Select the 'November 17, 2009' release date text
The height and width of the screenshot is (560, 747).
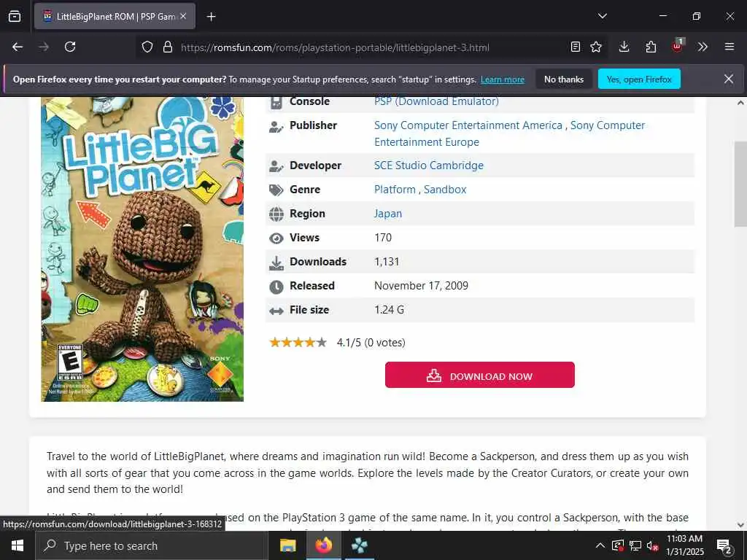click(421, 286)
